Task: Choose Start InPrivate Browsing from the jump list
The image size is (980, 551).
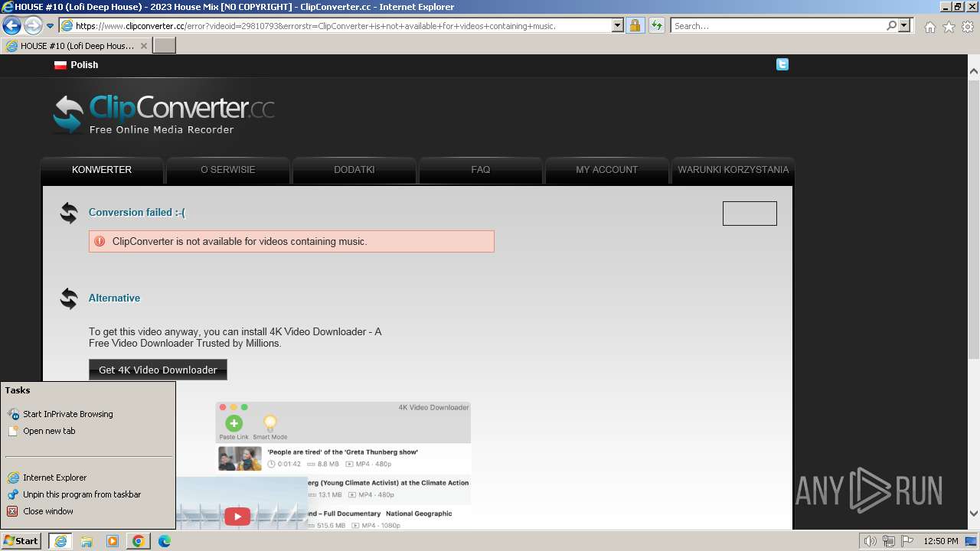Action: (x=67, y=414)
